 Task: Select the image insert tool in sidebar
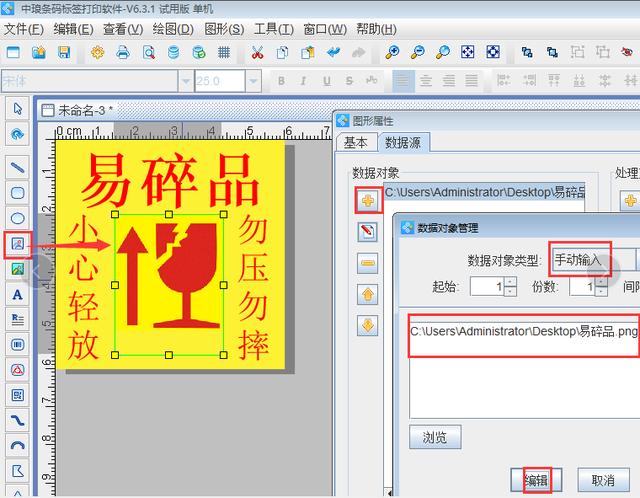(x=17, y=243)
